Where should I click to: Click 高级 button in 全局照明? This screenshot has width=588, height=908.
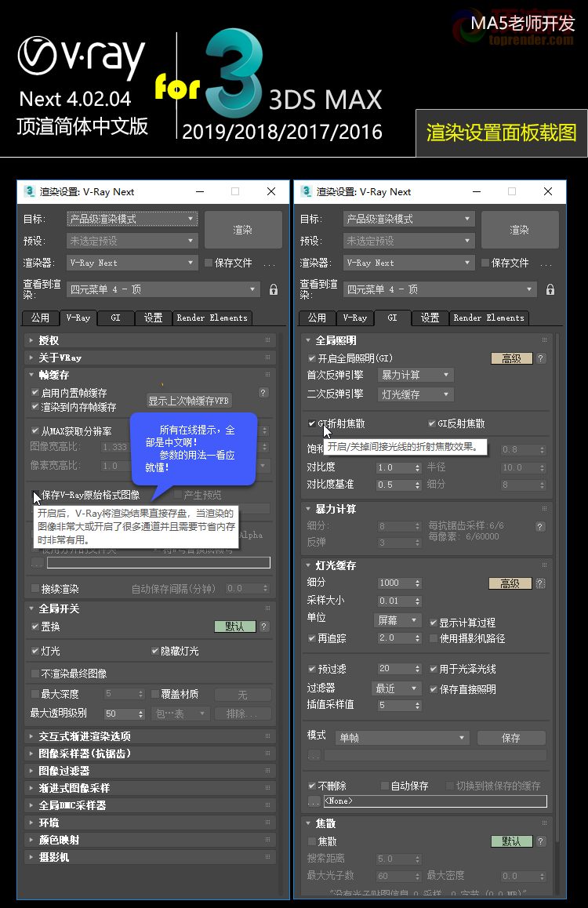pyautogui.click(x=512, y=358)
